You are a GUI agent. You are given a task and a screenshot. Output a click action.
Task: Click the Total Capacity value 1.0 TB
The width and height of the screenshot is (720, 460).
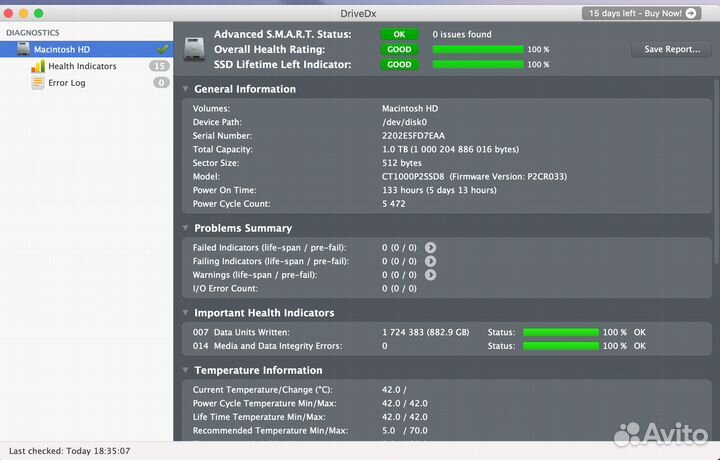tap(450, 150)
